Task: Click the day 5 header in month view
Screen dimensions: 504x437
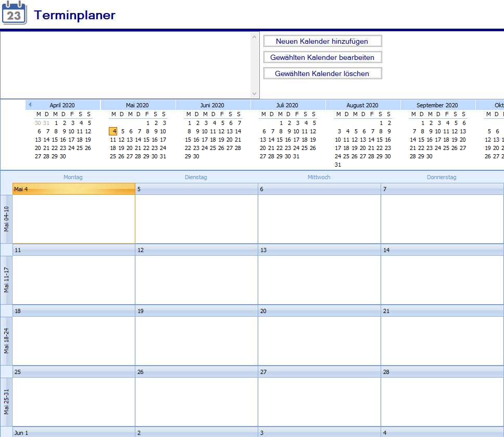Action: tap(196, 189)
